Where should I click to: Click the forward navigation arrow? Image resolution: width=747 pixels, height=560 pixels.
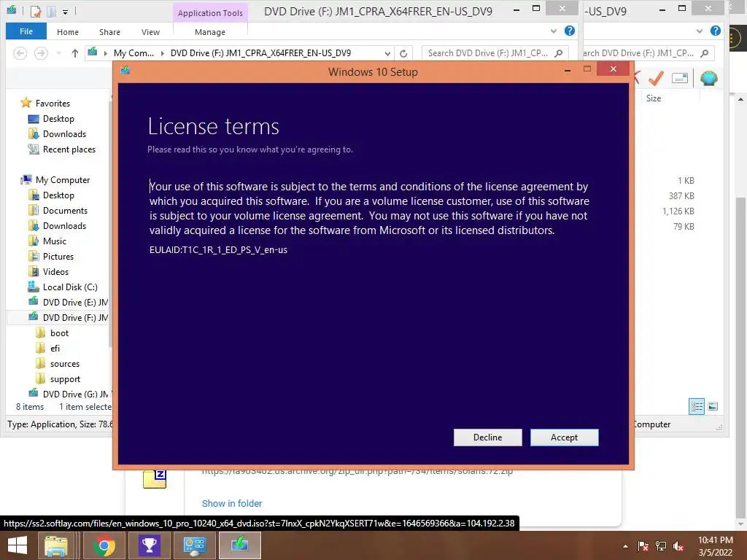click(x=41, y=52)
